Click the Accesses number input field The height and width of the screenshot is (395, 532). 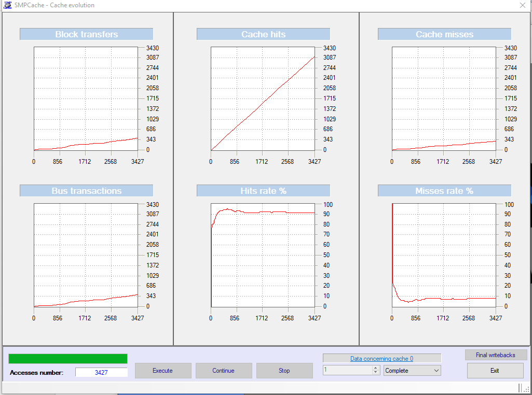point(102,372)
